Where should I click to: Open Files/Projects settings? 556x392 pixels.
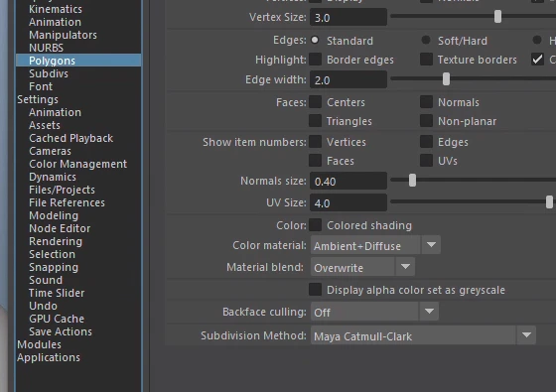(62, 190)
